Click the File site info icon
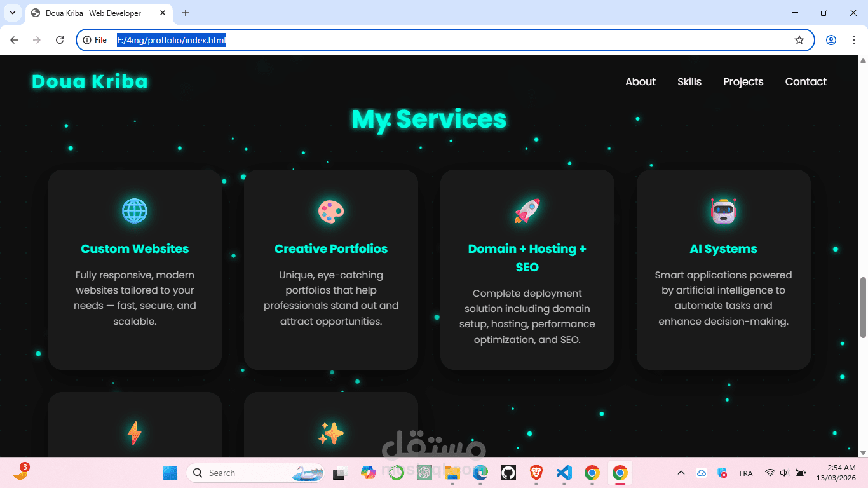 pyautogui.click(x=95, y=40)
